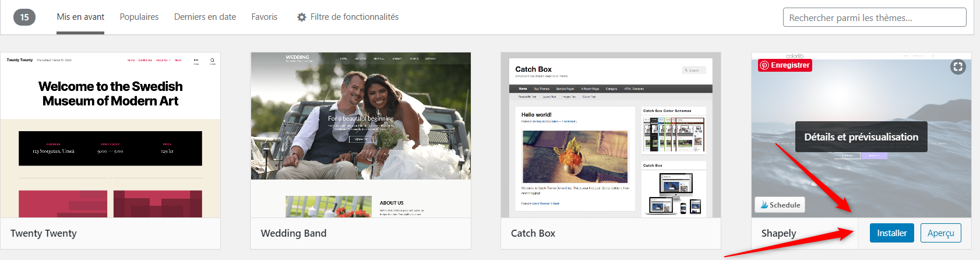Click the gear icon beside Filtre de fonctionnalités
The image size is (980, 260).
point(302,17)
